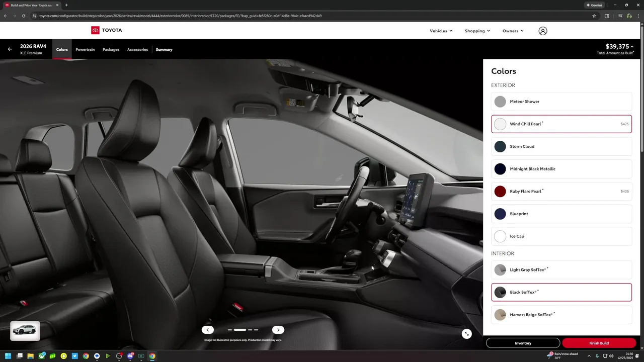Click the Inventory button
The width and height of the screenshot is (644, 362).
pos(523,343)
